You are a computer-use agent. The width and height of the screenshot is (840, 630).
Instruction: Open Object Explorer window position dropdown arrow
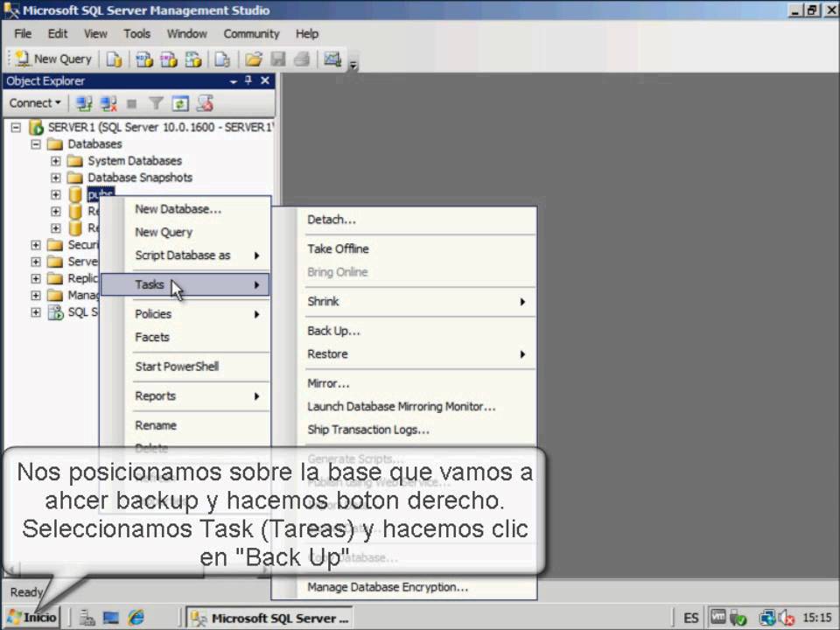(233, 81)
